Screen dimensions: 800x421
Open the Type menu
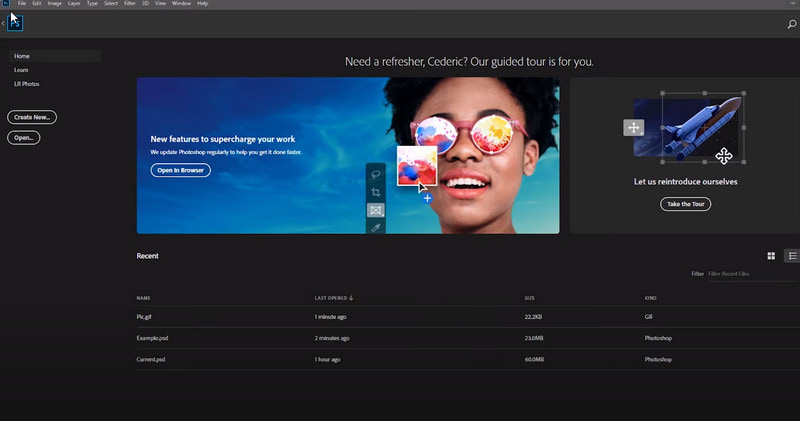point(92,3)
